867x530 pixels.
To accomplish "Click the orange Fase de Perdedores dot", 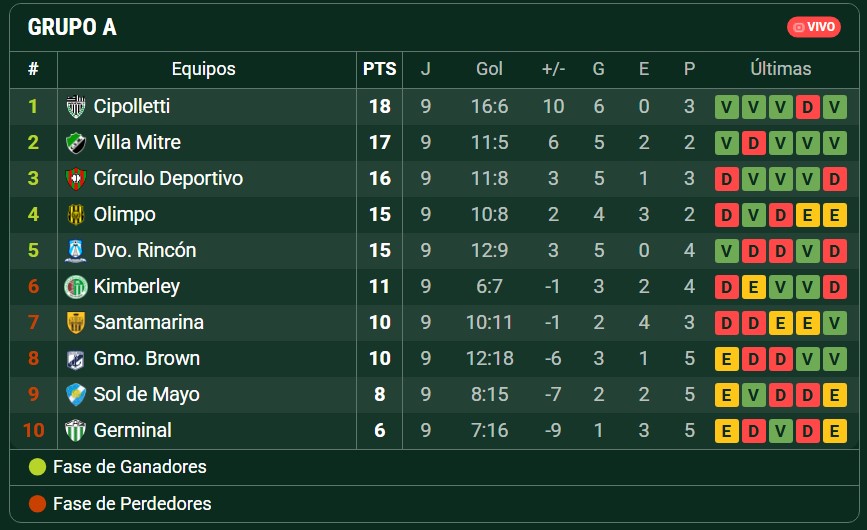I will [37, 503].
